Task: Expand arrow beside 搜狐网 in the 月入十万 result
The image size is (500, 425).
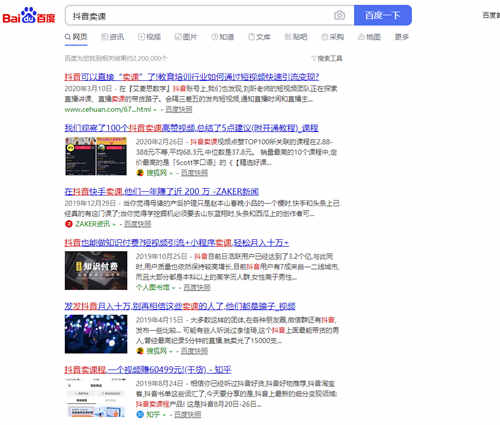Action: [x=171, y=351]
